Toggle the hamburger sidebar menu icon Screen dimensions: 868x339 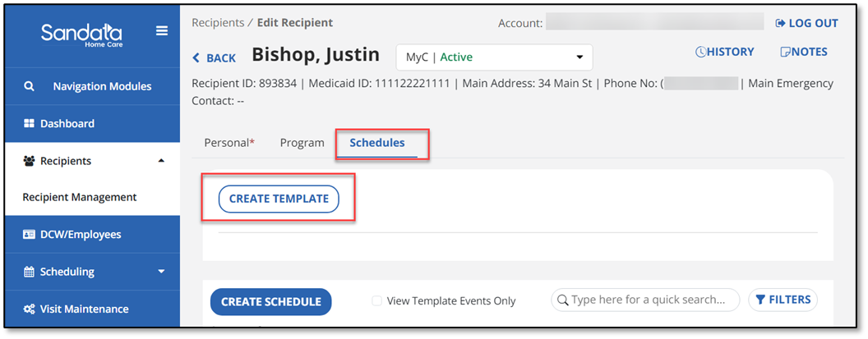click(x=162, y=31)
